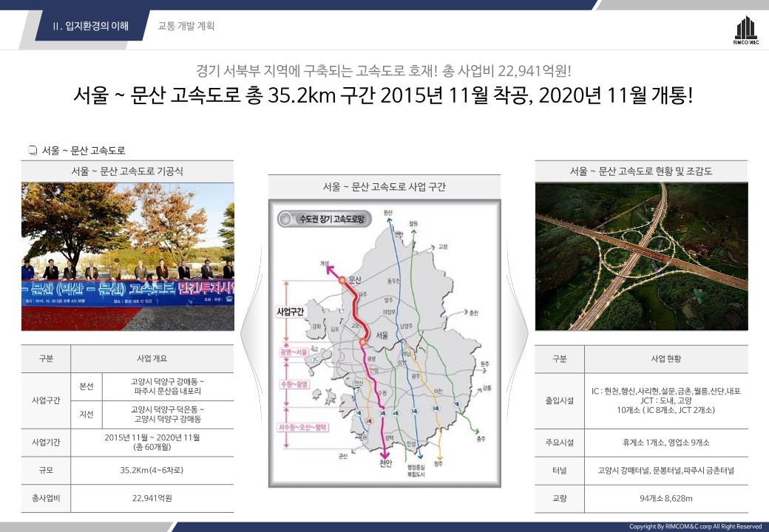Click the left-pointing chevron beside the map
The width and height of the screenshot is (769, 532).
tap(250, 331)
